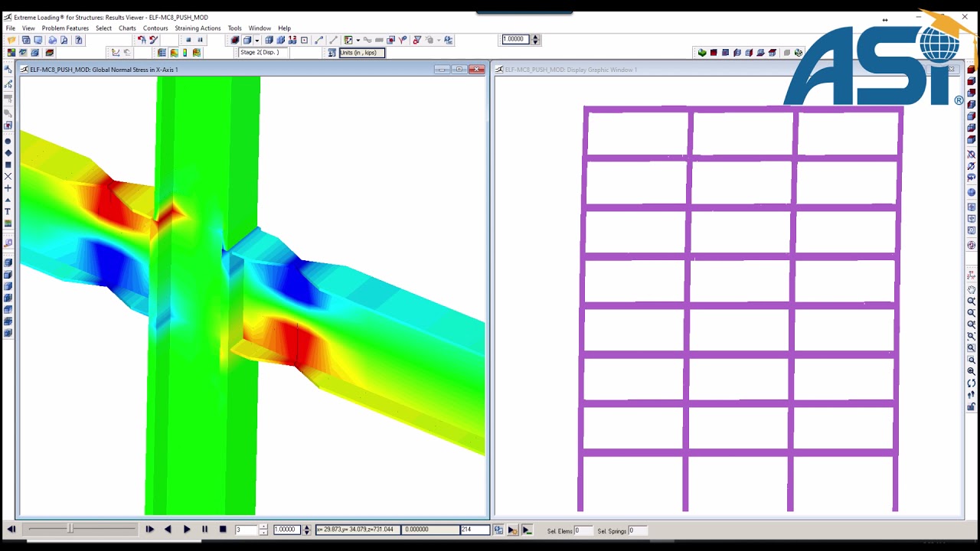Click the target crosshair icon on right toolbar
Image resolution: width=980 pixels, height=551 pixels.
pyautogui.click(x=972, y=245)
